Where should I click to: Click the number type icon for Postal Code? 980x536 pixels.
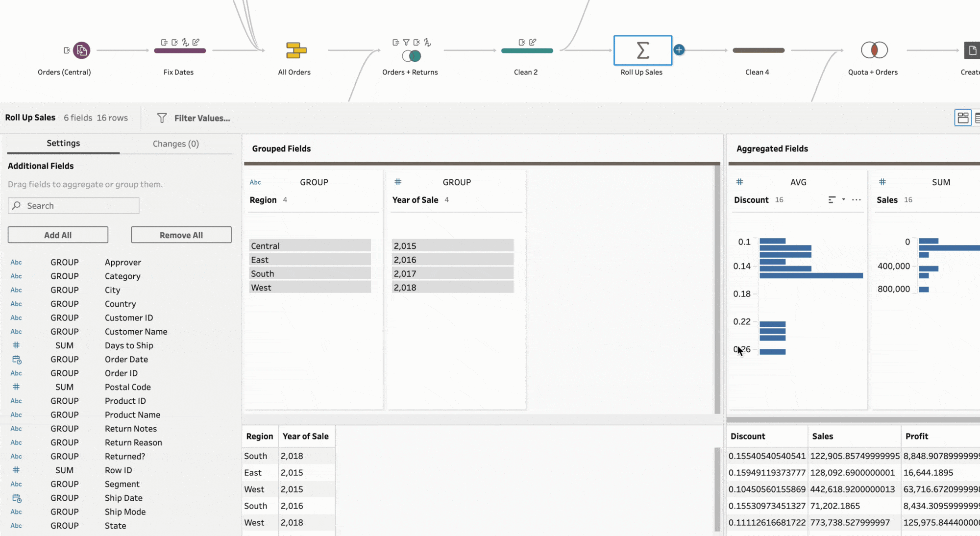pos(16,387)
